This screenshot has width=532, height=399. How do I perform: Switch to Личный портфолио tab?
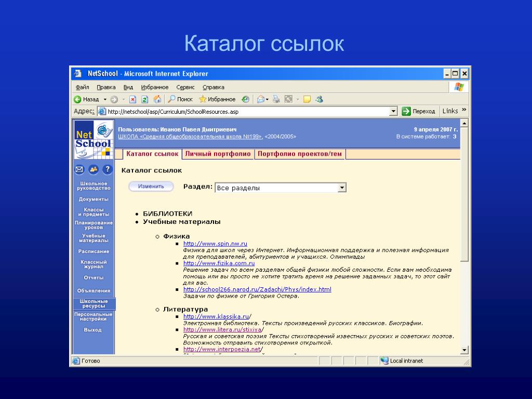218,154
